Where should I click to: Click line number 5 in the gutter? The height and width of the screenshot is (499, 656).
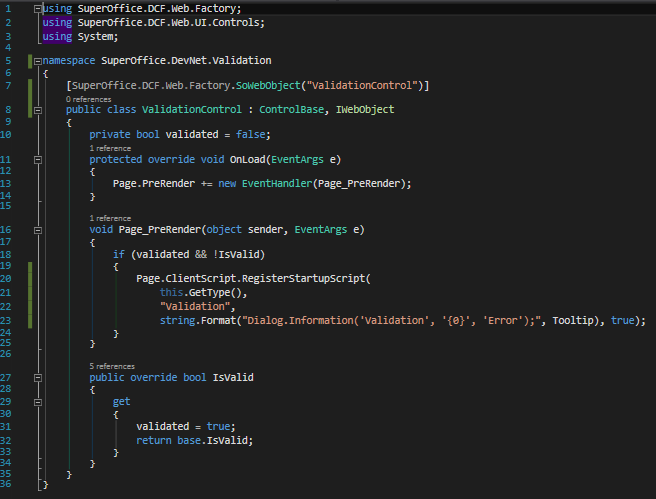pyautogui.click(x=8, y=61)
